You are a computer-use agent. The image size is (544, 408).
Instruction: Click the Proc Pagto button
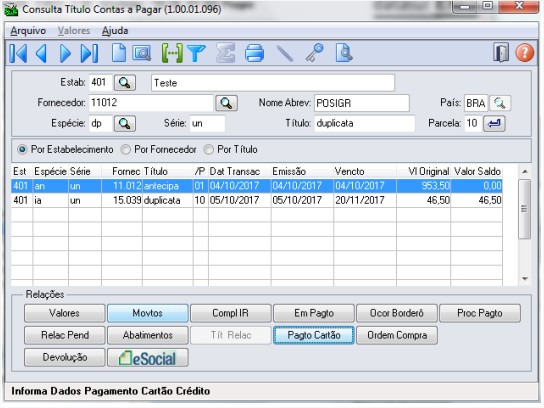pyautogui.click(x=480, y=313)
